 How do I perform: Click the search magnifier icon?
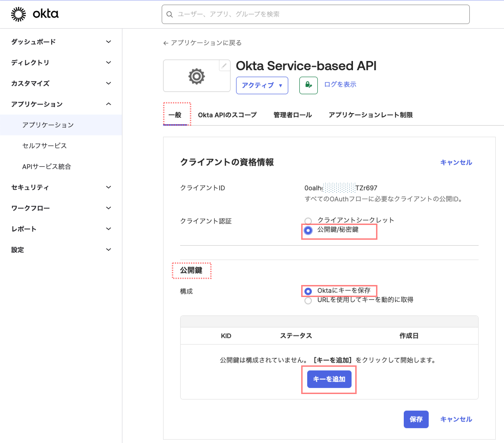pyautogui.click(x=170, y=14)
